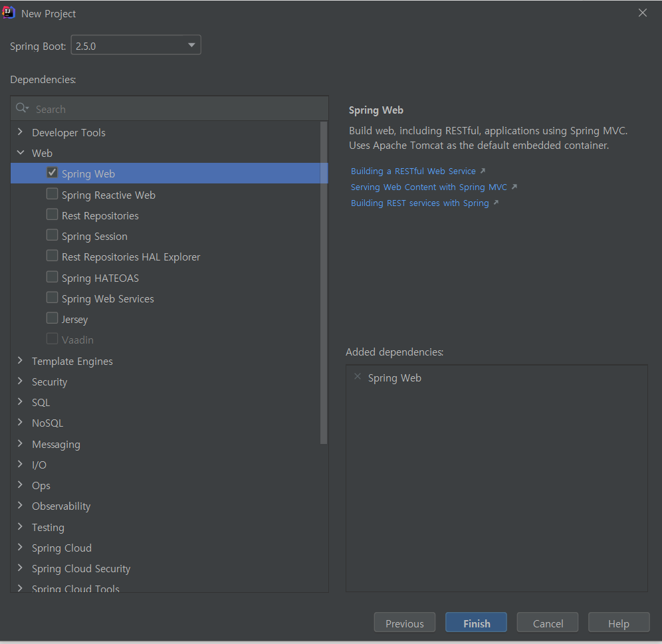The width and height of the screenshot is (662, 644).
Task: Close the New Project dialog
Action: (x=643, y=13)
